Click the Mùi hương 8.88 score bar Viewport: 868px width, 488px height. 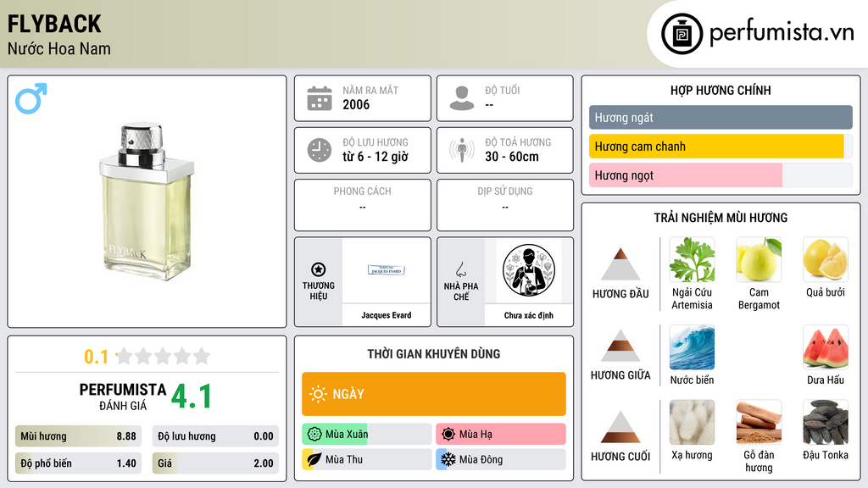pyautogui.click(x=78, y=436)
